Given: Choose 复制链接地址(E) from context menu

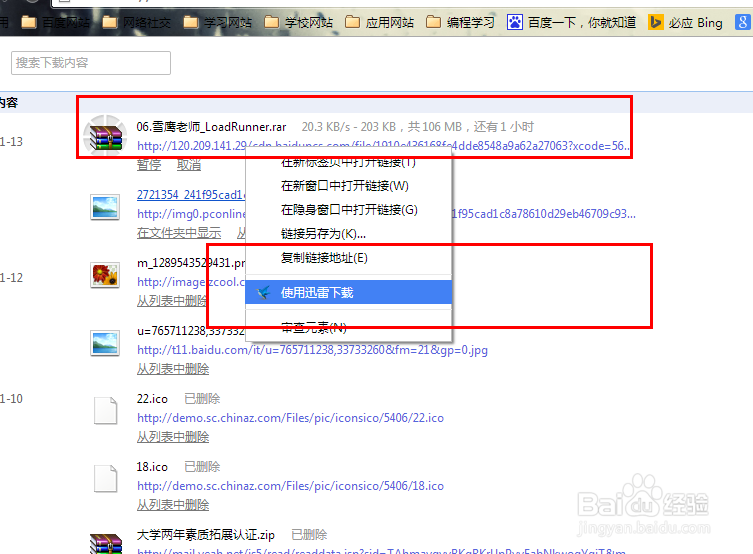Looking at the screenshot, I should [349, 258].
